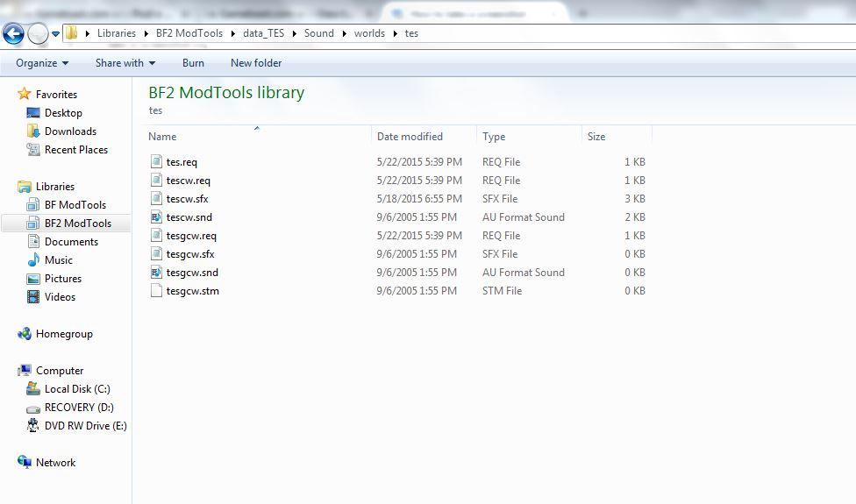Expand the arrow after data_TES breadcrumb
856x504 pixels.
tap(295, 34)
